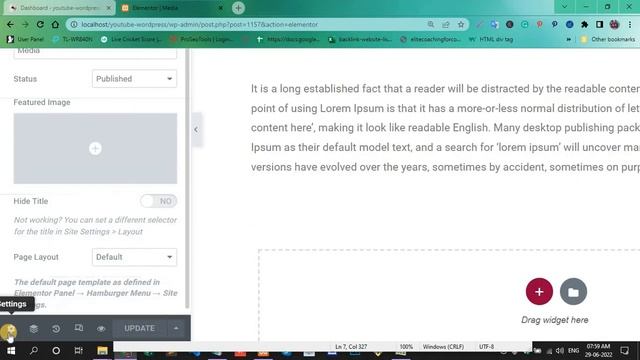Open the Other bookmarks folder
640x360 pixels.
click(x=608, y=39)
